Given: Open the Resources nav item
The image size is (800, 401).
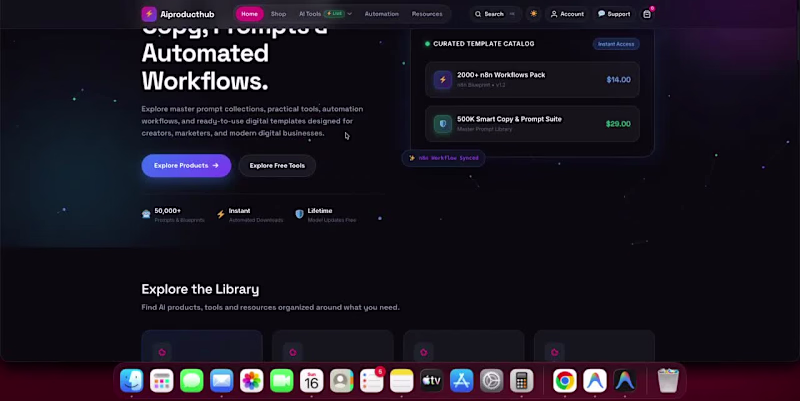Looking at the screenshot, I should pyautogui.click(x=427, y=14).
